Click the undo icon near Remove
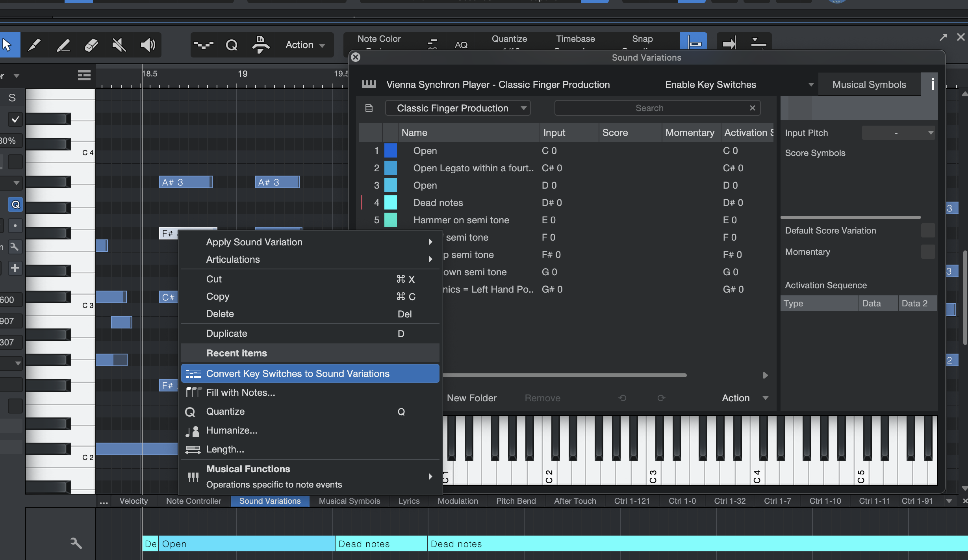Screen dimensions: 968x560 (623, 398)
